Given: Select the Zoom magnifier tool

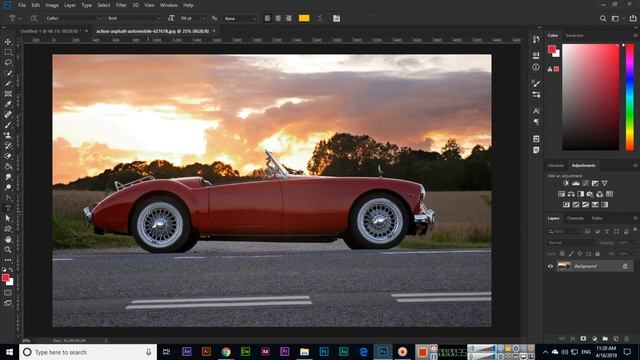Looking at the screenshot, I should (x=8, y=249).
